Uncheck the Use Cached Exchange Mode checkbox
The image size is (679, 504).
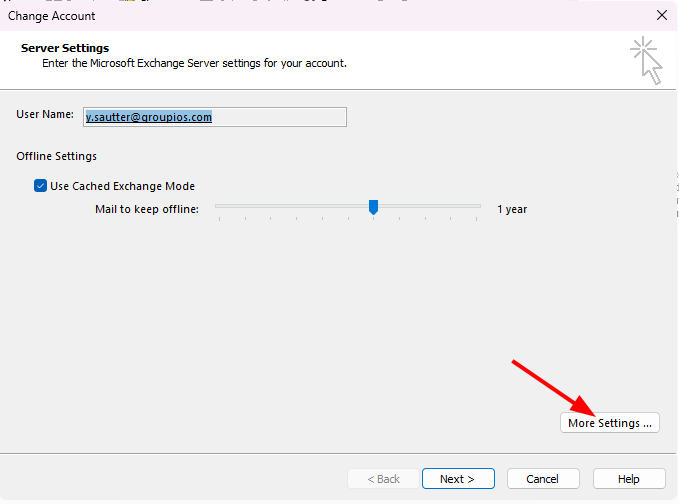(x=41, y=186)
